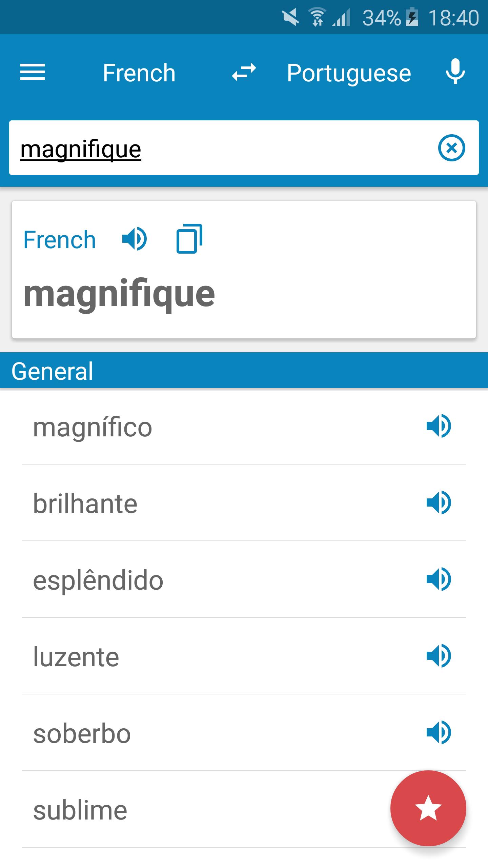
Task: Play audio for esplêndido
Action: coord(439,579)
